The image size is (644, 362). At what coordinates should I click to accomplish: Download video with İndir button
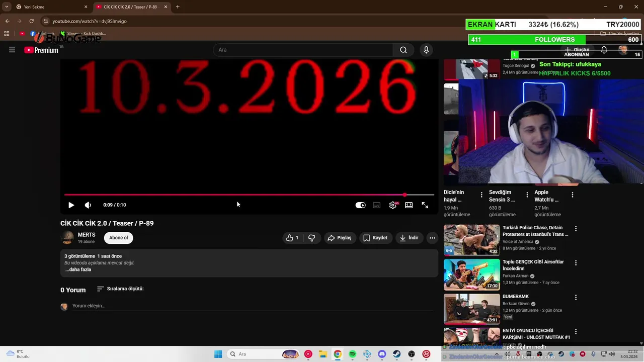[x=409, y=238]
